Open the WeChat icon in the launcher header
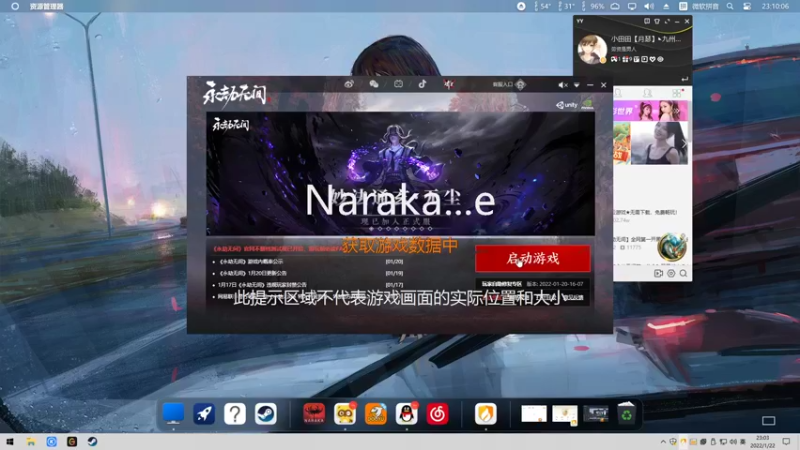 (373, 84)
